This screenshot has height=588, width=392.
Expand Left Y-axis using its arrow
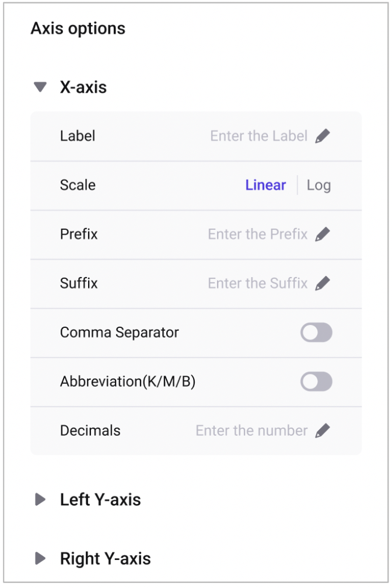coord(40,500)
